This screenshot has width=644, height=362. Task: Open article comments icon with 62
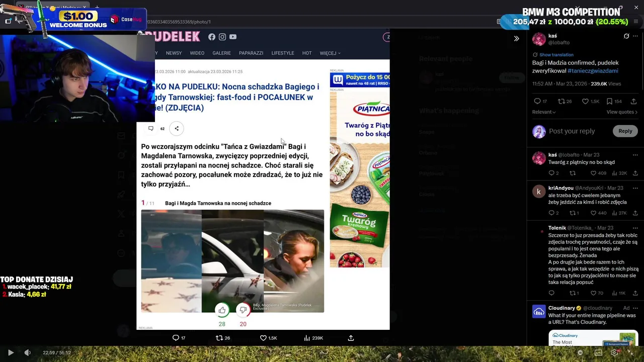151,128
